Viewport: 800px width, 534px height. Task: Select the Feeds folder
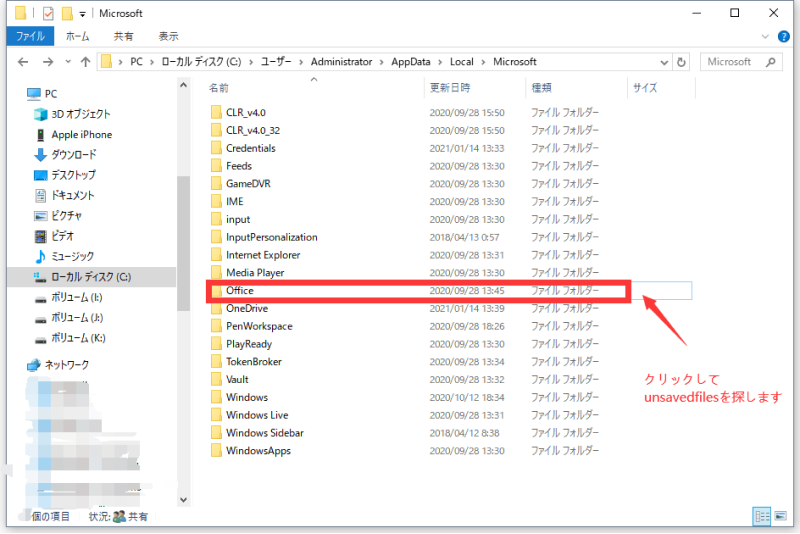(x=239, y=166)
